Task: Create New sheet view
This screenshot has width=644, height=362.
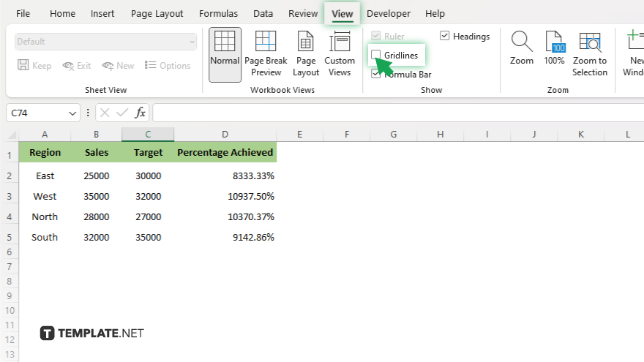Action: (119, 66)
